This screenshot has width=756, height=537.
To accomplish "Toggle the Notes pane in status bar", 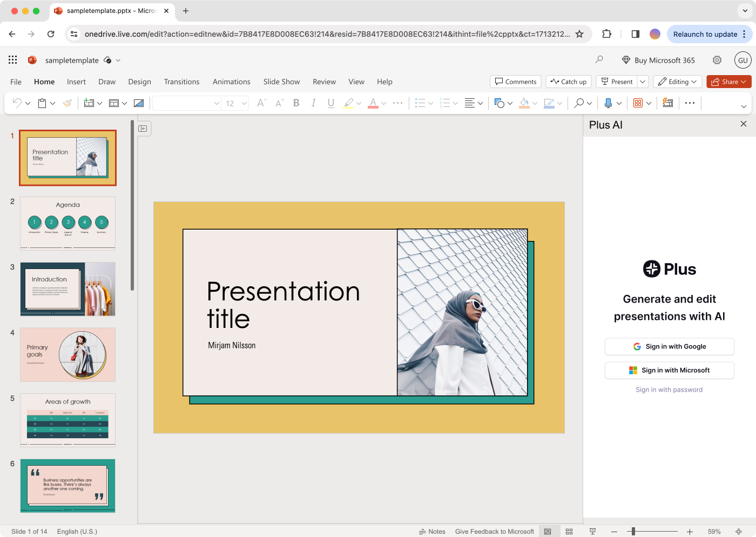I will (432, 531).
